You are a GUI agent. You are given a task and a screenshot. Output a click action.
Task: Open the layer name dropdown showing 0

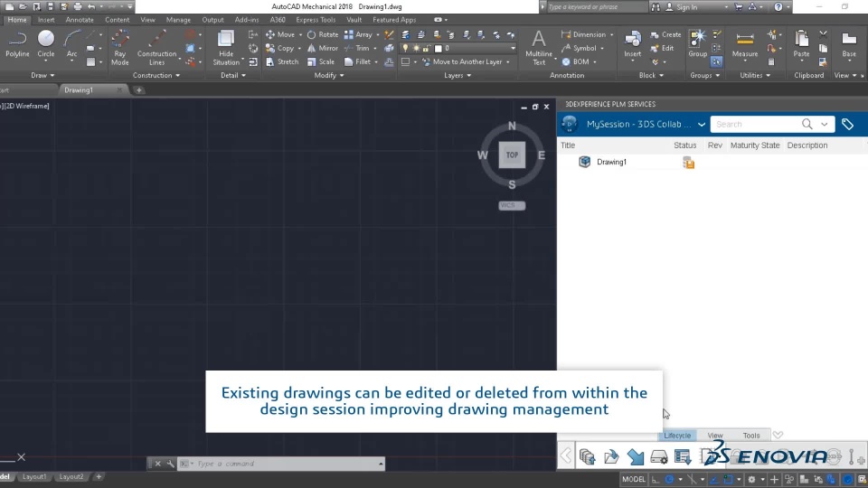point(513,48)
